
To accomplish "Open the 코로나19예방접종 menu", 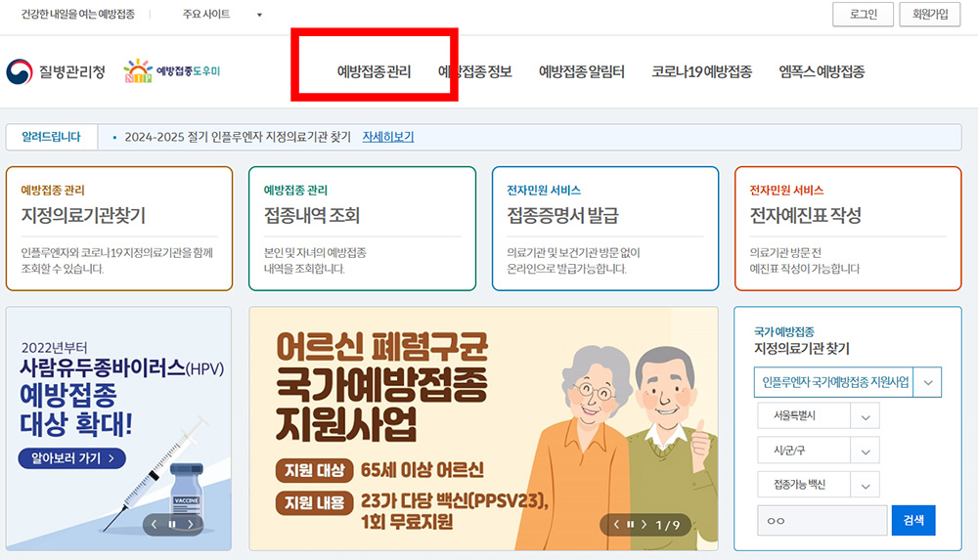I will (701, 71).
